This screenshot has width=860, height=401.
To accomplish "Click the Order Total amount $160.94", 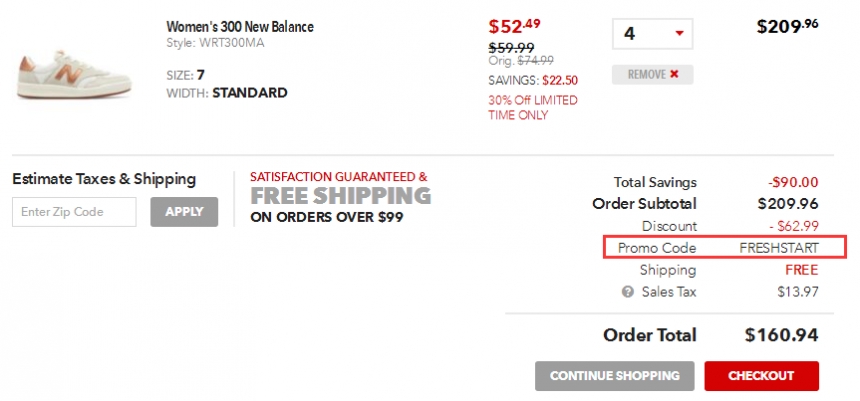I will 781,335.
